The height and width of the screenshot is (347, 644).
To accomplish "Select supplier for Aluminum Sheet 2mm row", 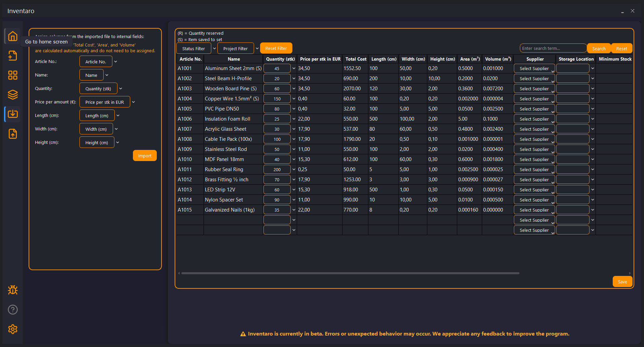I will [x=534, y=68].
